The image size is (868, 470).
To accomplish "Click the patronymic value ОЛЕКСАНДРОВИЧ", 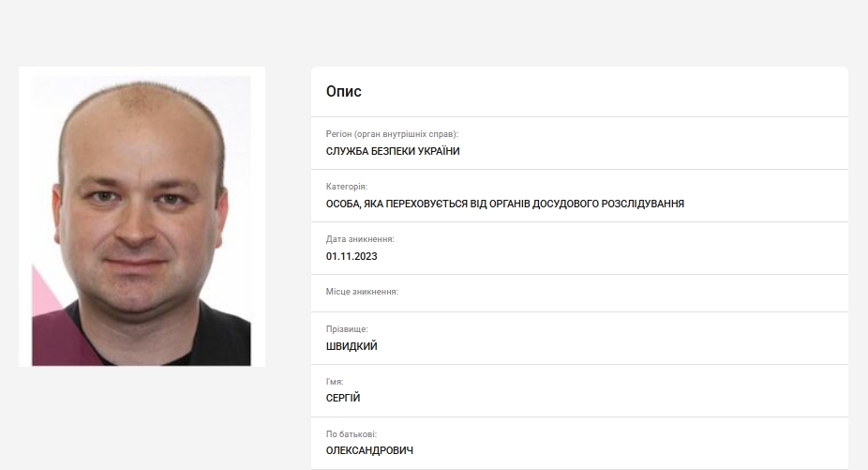I will (x=369, y=450).
